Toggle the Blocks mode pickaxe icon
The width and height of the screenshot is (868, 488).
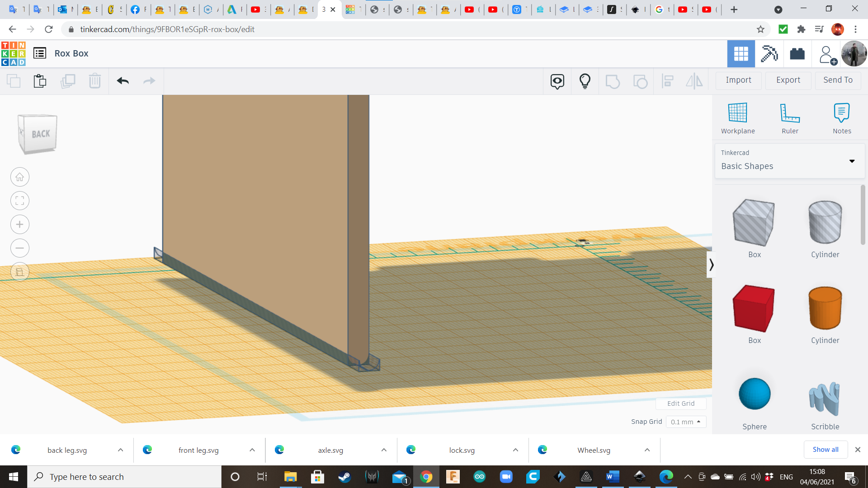pyautogui.click(x=769, y=54)
